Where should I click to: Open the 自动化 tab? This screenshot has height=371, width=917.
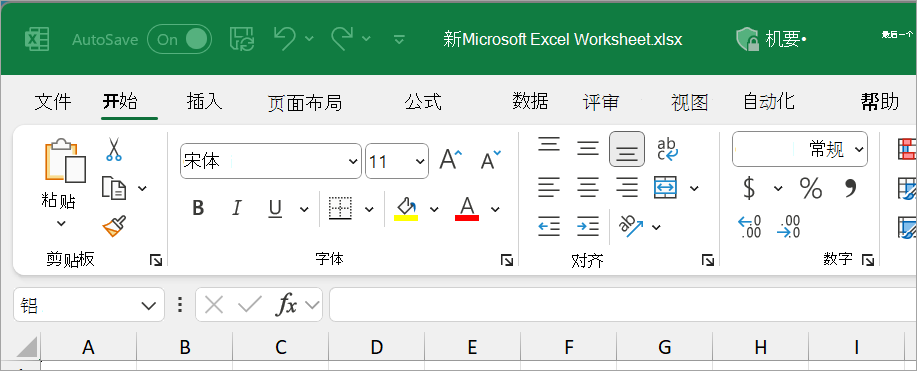click(x=768, y=102)
